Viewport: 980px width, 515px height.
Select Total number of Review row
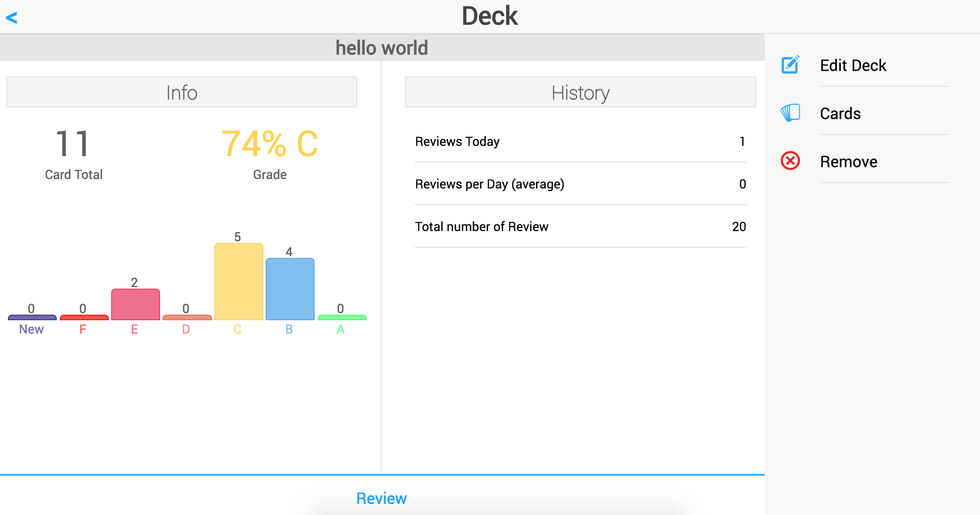[x=580, y=226]
